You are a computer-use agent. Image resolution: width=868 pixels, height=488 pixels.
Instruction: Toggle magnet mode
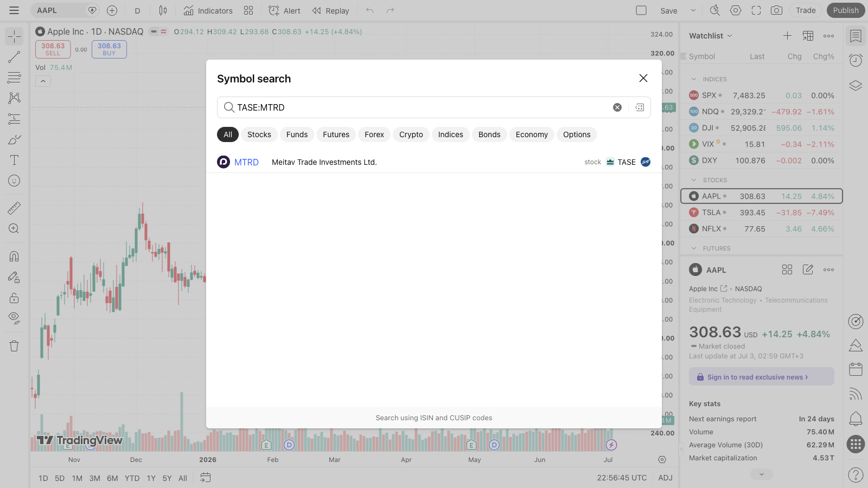(x=14, y=256)
